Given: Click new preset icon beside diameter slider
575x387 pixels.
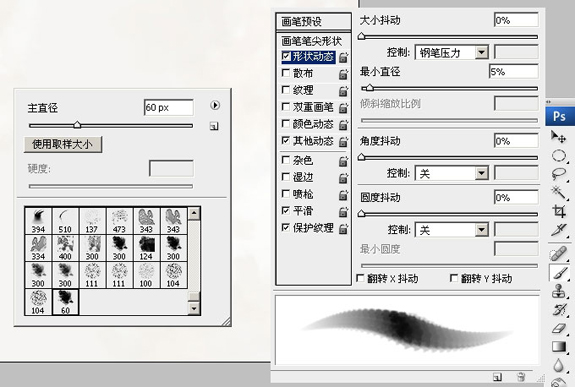Looking at the screenshot, I should [x=214, y=127].
